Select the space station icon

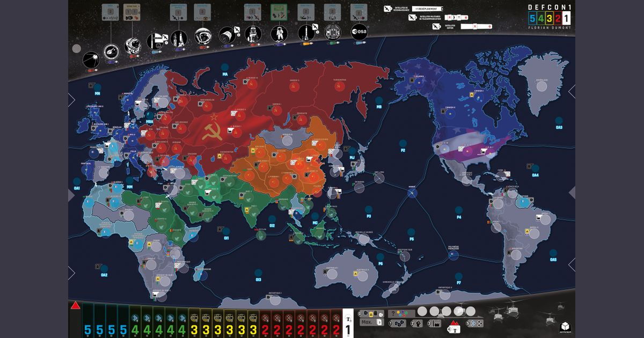tap(332, 32)
